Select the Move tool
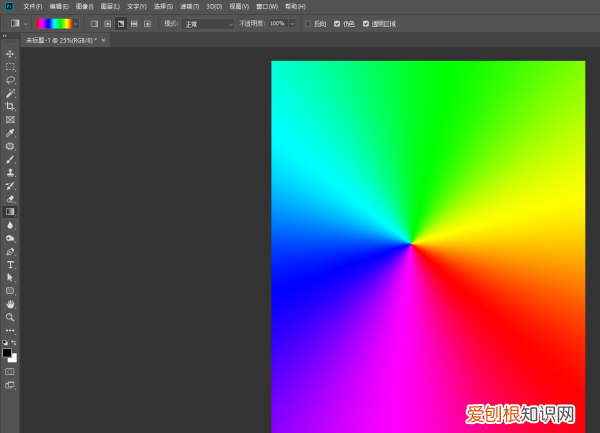Image resolution: width=600 pixels, height=433 pixels. [10, 53]
